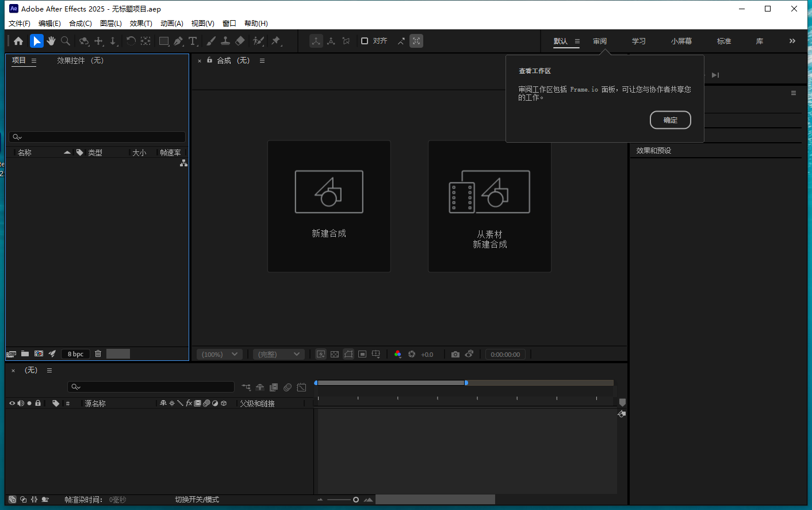Open the grid and guide options dropdown
Screen dimensions: 812x510
(x=376, y=355)
